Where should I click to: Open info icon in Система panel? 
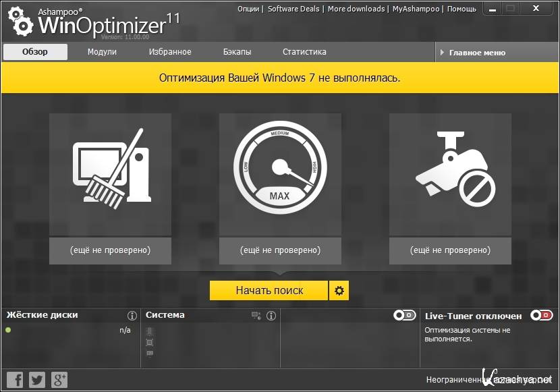tap(271, 316)
